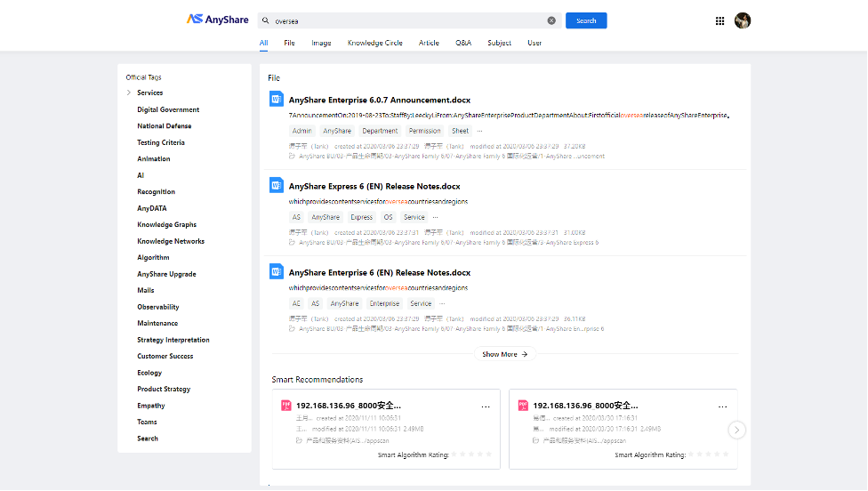Select Customer Success official tag
868x491 pixels.
(165, 357)
